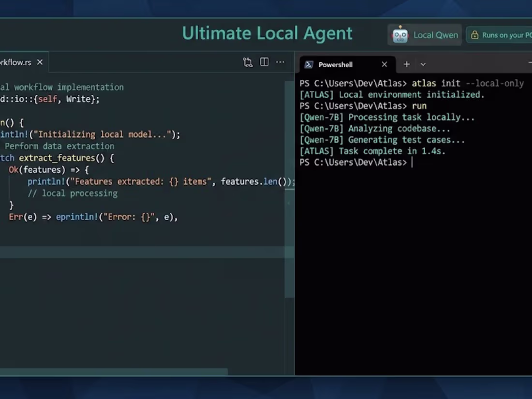
Task: Click the 'Ok(features) => {' line
Action: (x=49, y=170)
